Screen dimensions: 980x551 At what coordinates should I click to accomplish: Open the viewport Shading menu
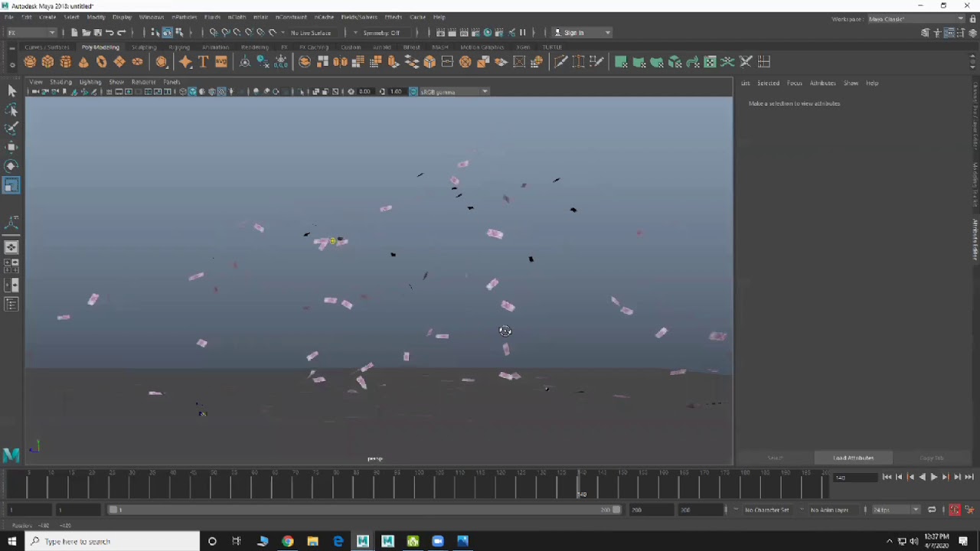pos(60,82)
